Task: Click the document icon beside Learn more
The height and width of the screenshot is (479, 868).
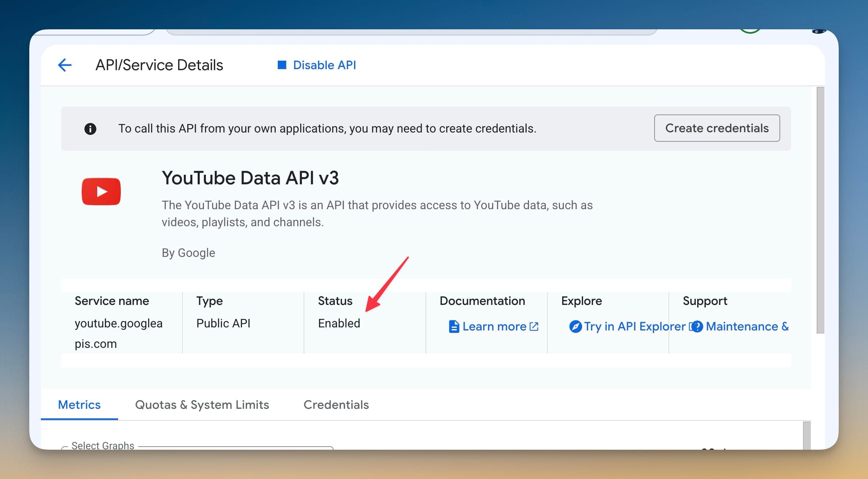Action: (x=454, y=326)
